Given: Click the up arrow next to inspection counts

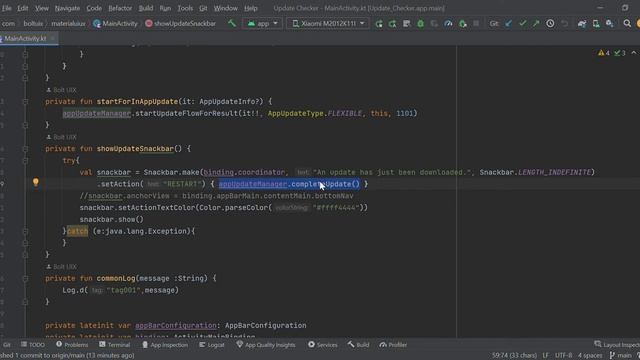Looking at the screenshot, I should pyautogui.click(x=633, y=53).
